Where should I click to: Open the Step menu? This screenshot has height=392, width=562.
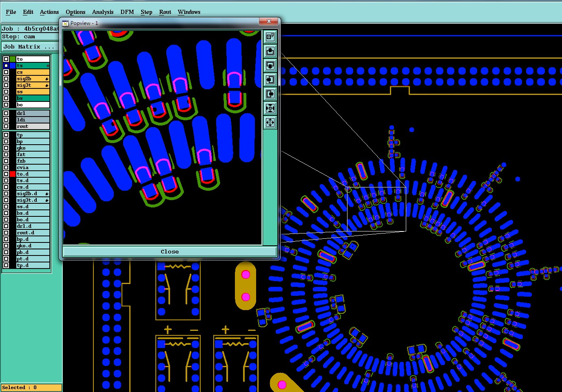tap(146, 12)
